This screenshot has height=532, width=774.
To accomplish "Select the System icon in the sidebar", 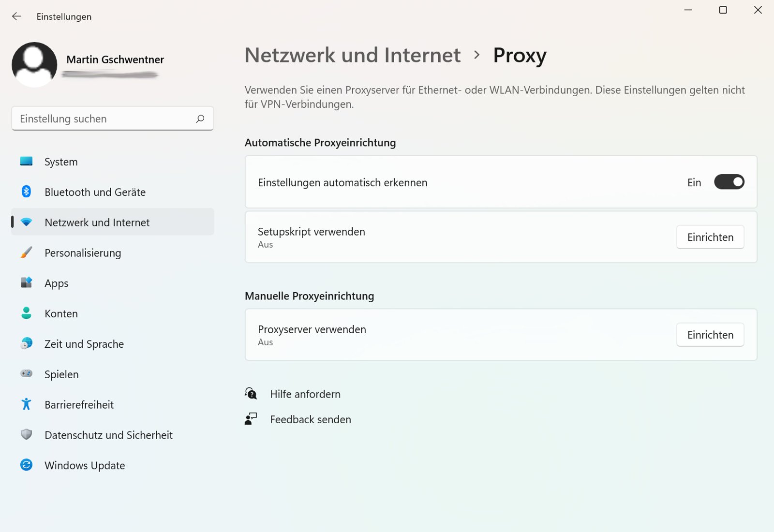I will pos(26,162).
